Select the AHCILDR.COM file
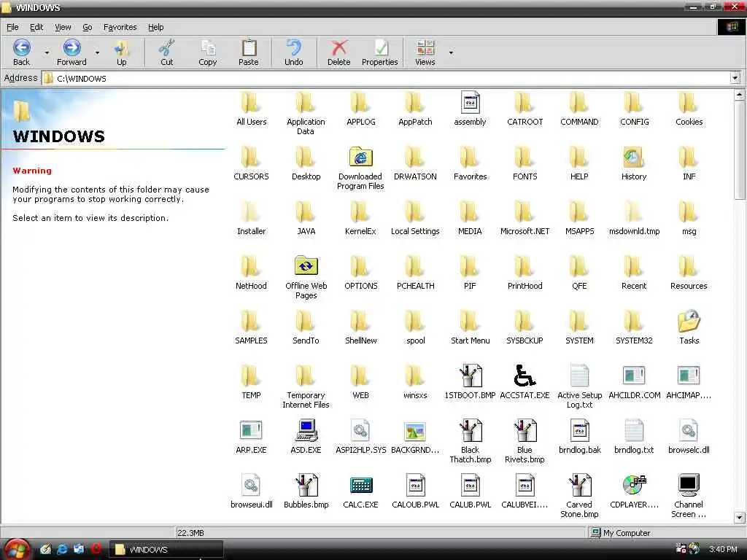This screenshot has width=747, height=560. pyautogui.click(x=634, y=382)
